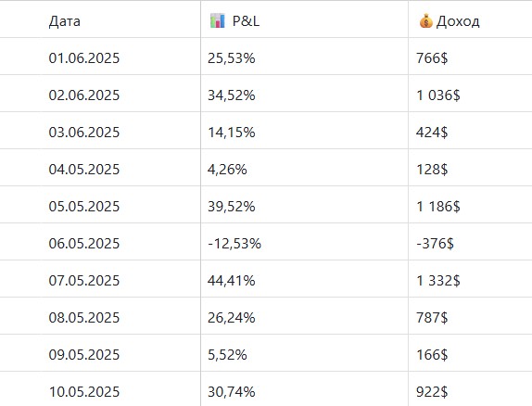Click the P&L value 4,26%

pyautogui.click(x=227, y=169)
